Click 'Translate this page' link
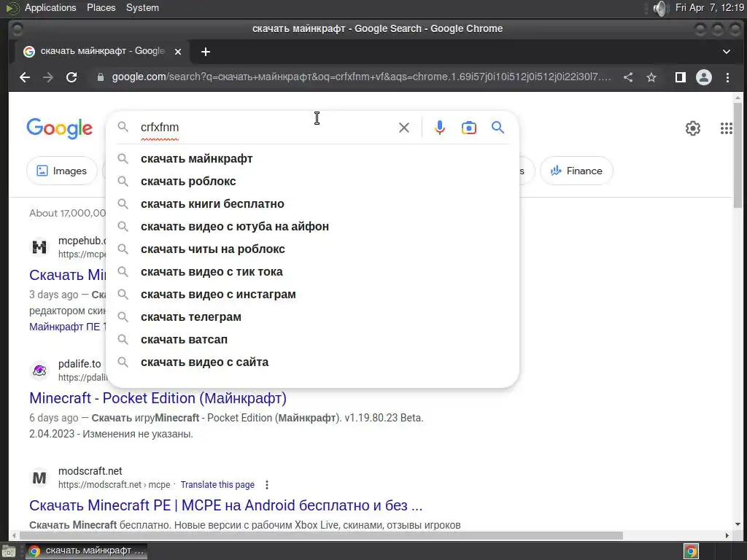Screen dimensions: 747x560 [x=217, y=485]
